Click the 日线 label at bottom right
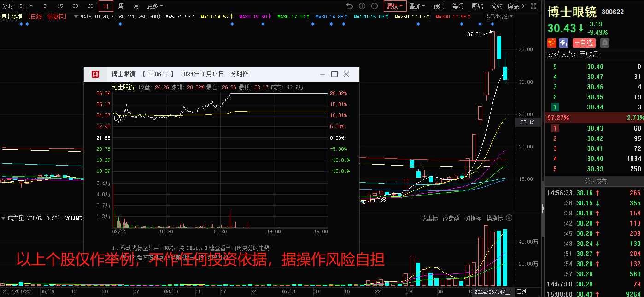Screen dimensions: 644x297 [x=521, y=291]
